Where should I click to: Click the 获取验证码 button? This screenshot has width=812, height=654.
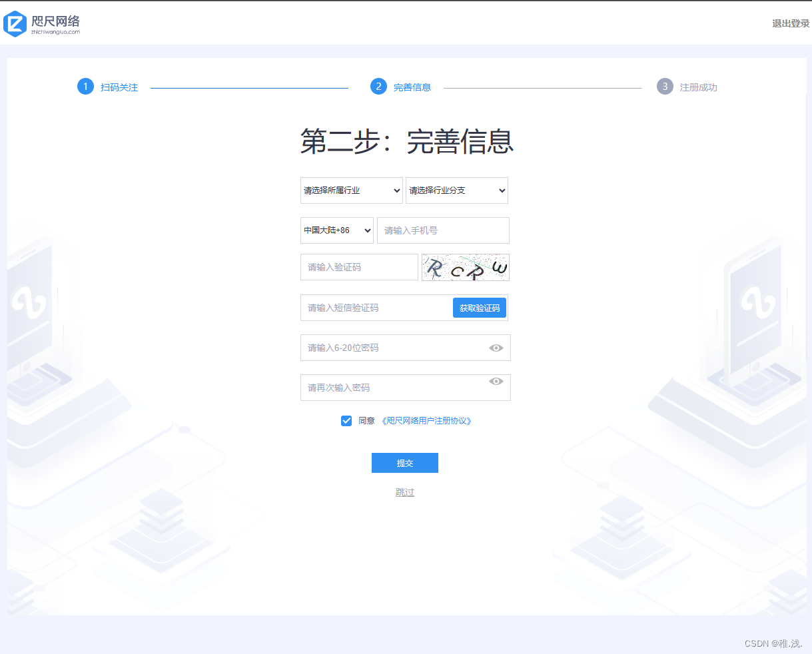coord(479,307)
